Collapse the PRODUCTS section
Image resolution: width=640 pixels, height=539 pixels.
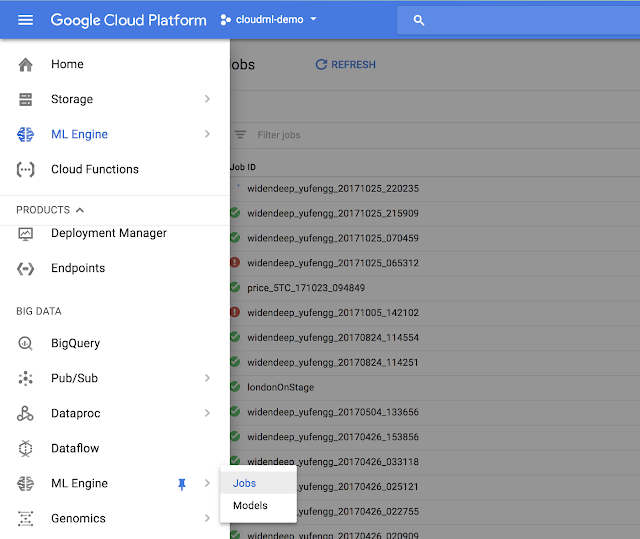(x=50, y=210)
